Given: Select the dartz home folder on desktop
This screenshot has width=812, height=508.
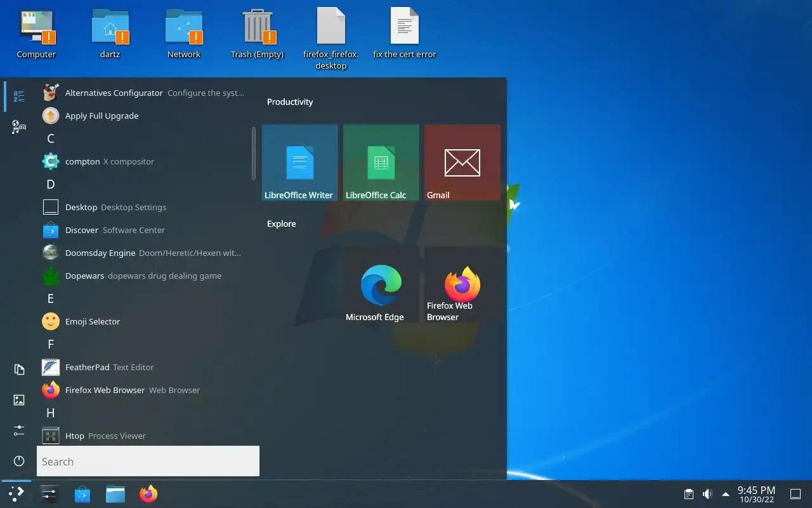Looking at the screenshot, I should point(110,33).
